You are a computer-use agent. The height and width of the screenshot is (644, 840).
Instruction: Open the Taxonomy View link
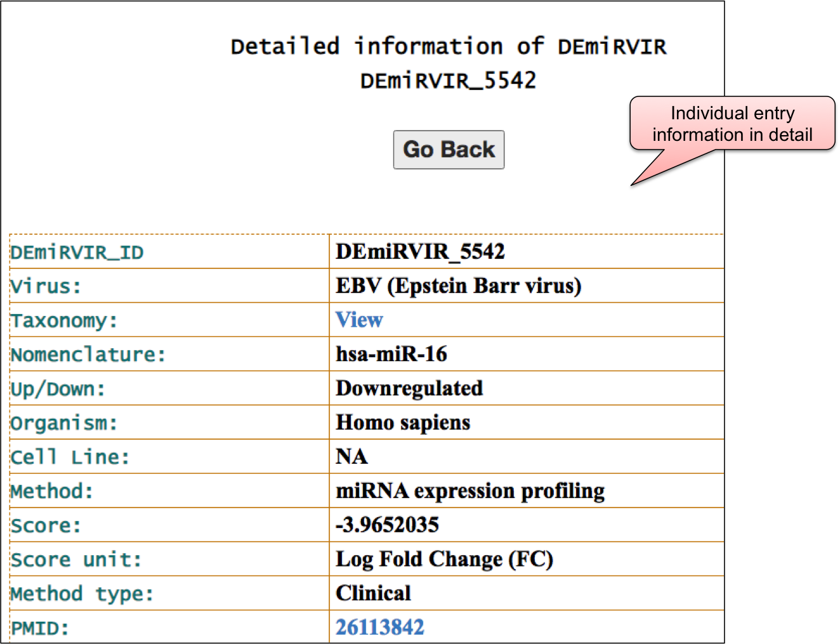click(359, 320)
